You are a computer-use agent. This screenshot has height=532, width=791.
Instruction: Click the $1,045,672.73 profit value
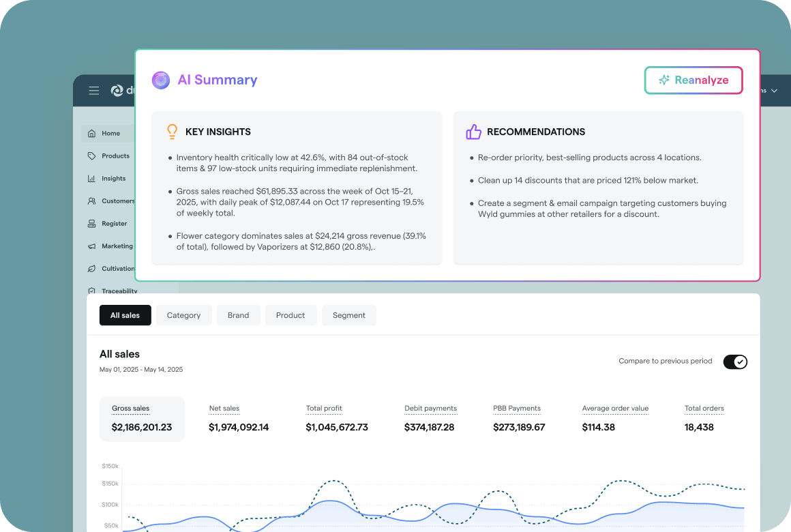pyautogui.click(x=337, y=428)
